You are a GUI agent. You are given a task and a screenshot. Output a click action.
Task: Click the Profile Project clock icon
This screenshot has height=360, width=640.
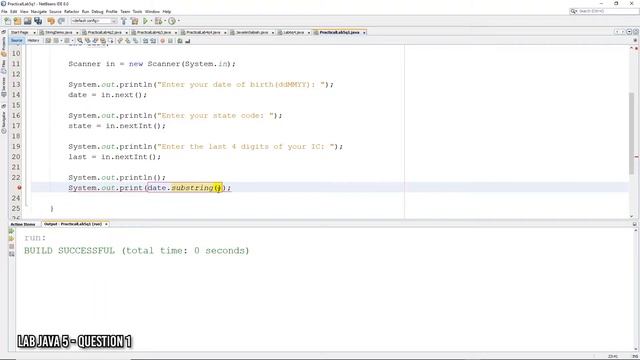[172, 21]
